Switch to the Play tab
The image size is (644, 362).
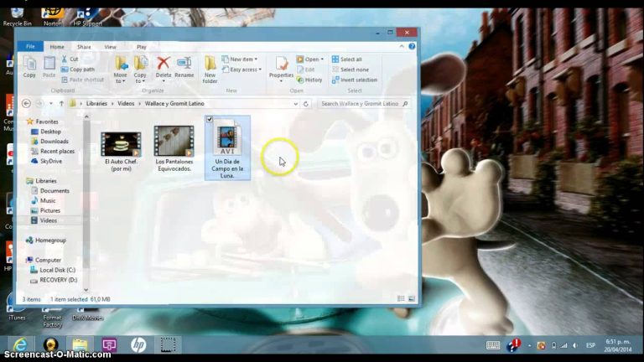click(141, 47)
